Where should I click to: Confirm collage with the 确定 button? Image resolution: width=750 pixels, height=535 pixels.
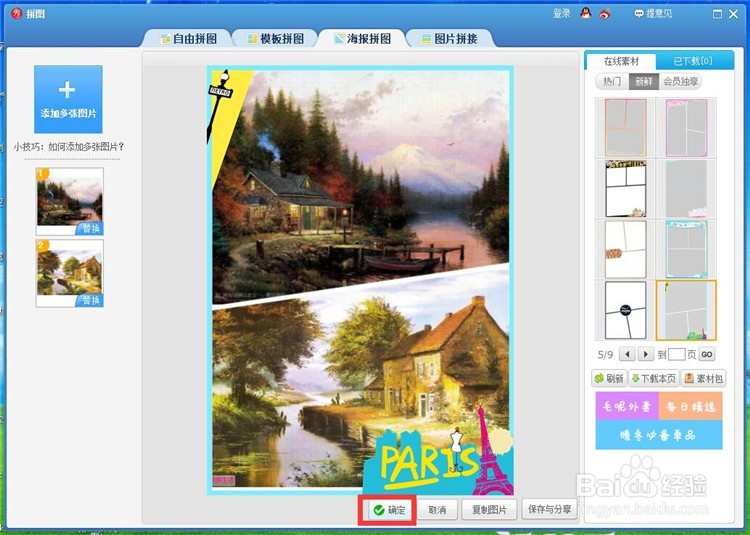[x=389, y=510]
